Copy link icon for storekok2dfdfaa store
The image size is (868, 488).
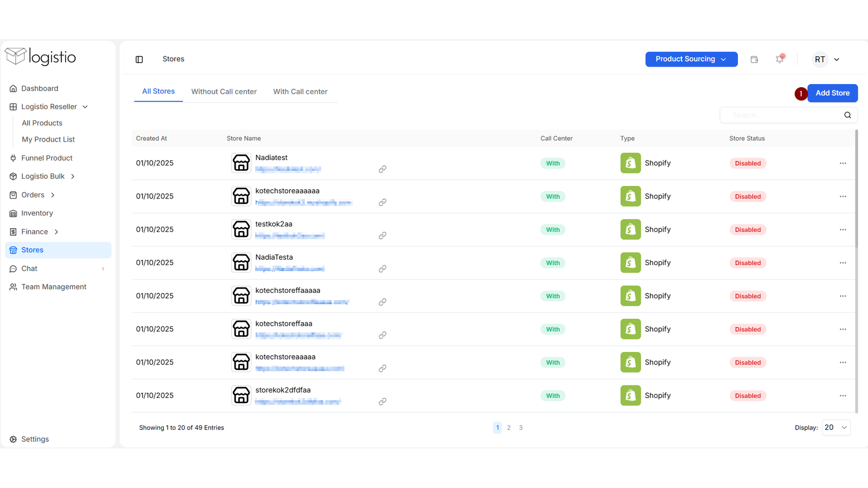tap(382, 401)
